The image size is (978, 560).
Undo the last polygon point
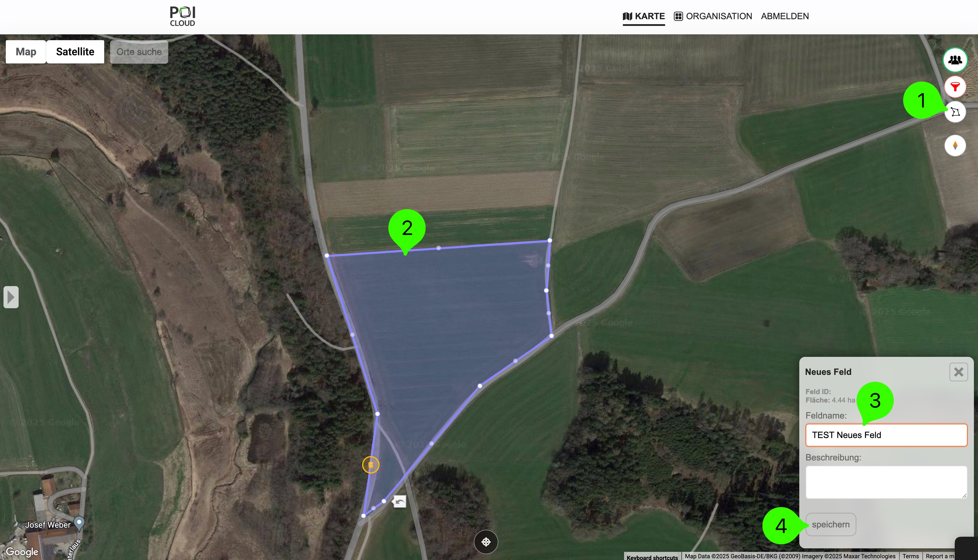[400, 501]
